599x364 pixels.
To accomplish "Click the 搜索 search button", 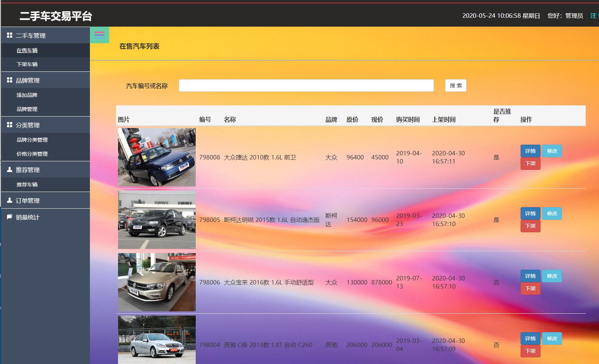I will coord(455,85).
